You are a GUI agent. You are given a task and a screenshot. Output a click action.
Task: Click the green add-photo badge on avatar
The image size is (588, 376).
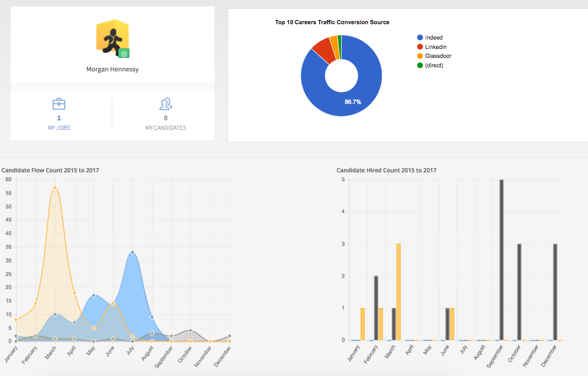point(124,53)
